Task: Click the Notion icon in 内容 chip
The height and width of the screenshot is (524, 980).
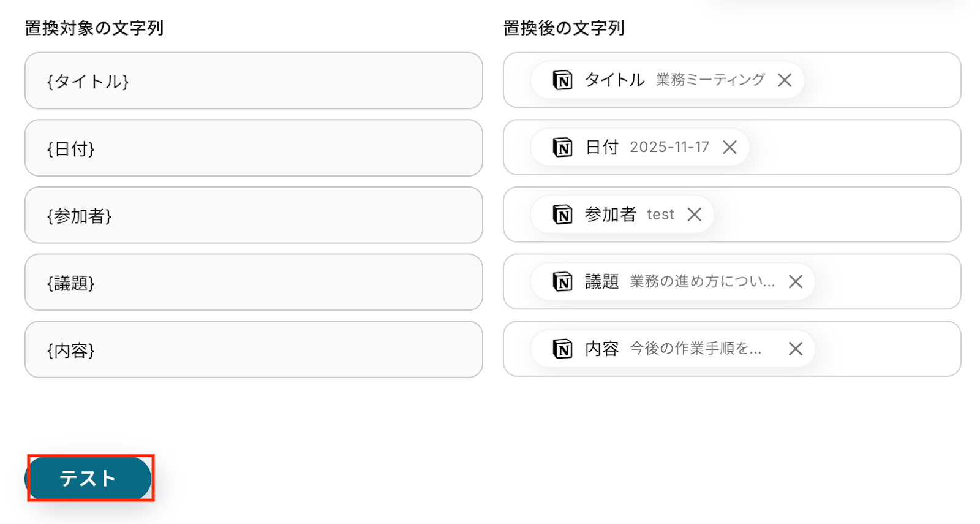Action: (x=562, y=349)
